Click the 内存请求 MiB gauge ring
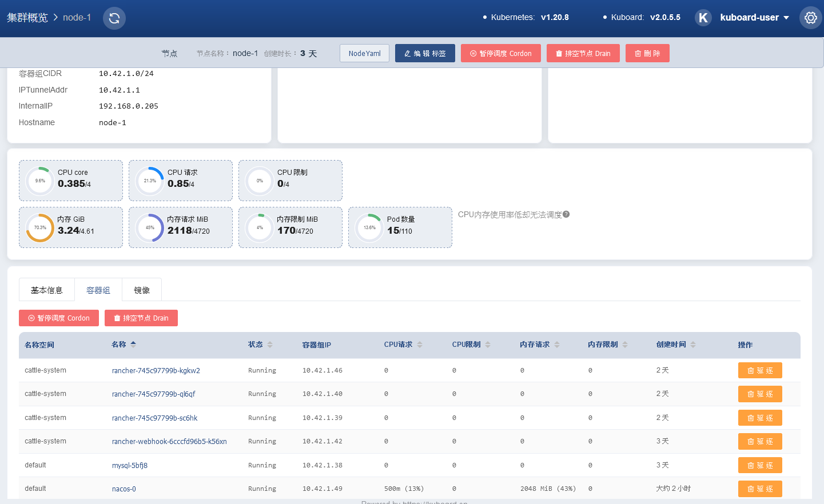The image size is (824, 504). pos(150,227)
